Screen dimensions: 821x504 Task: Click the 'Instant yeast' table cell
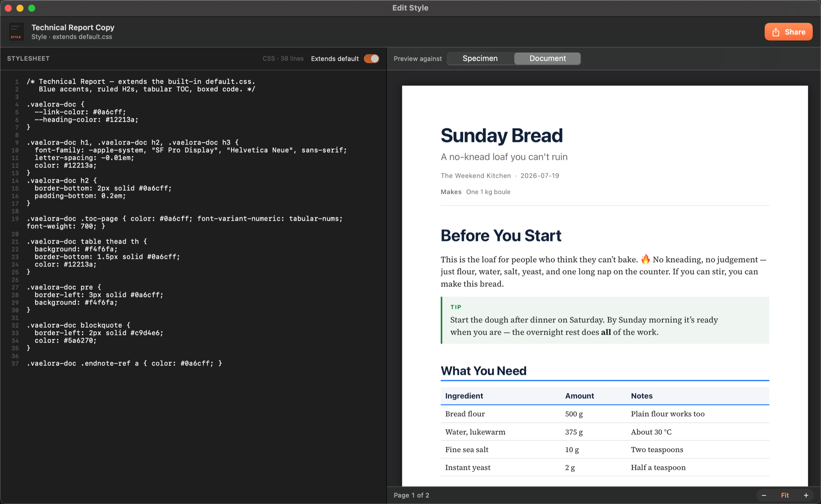pos(468,467)
